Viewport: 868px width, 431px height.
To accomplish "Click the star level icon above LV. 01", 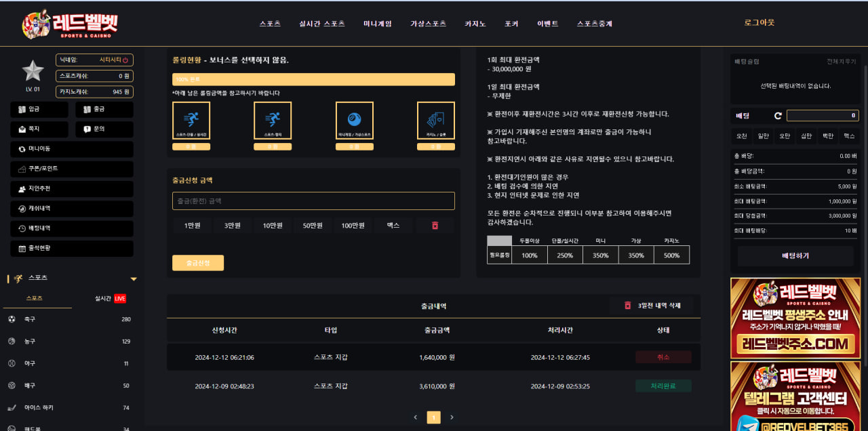I will click(x=33, y=70).
